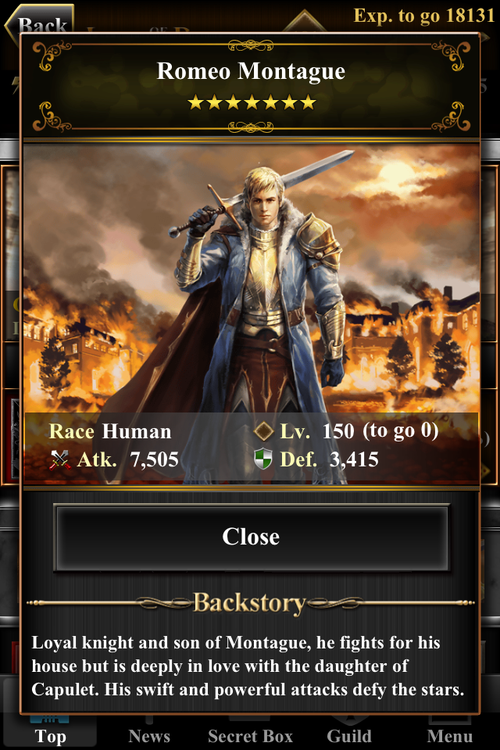Tap the backstory description paragraph
This screenshot has height=750, width=500.
[248, 666]
